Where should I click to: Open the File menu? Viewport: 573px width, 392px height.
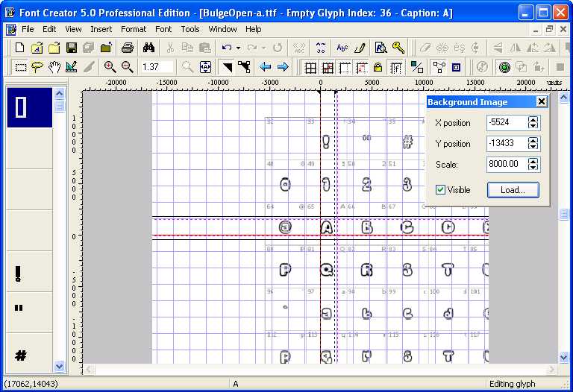point(28,29)
